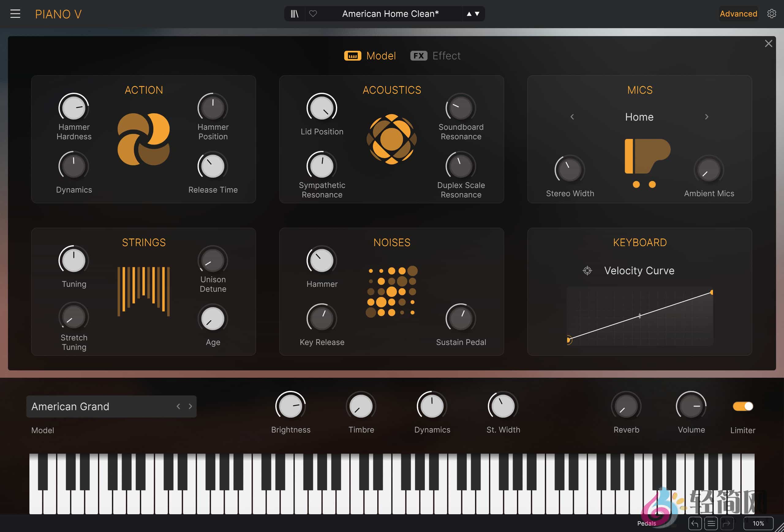Open the hamburger main menu
This screenshot has height=532, width=784.
[15, 14]
